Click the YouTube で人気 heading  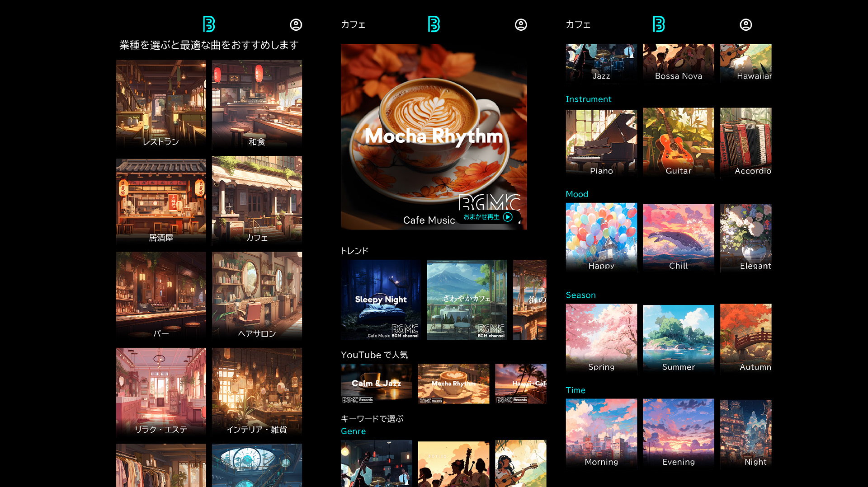coord(374,355)
